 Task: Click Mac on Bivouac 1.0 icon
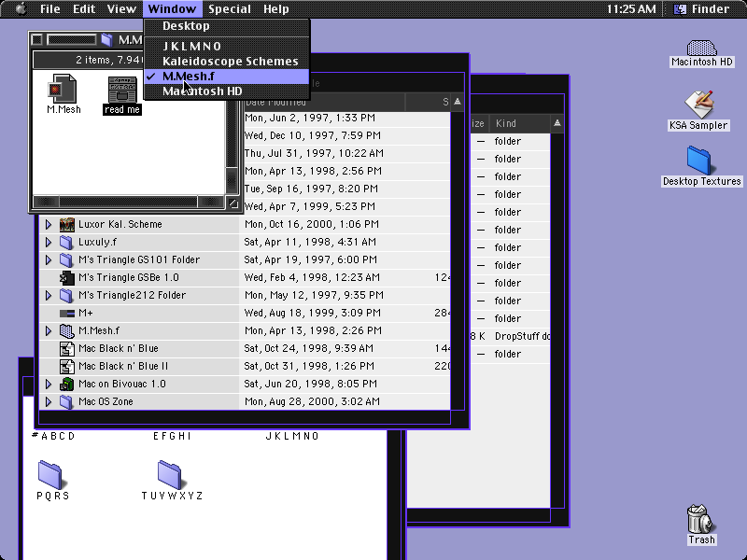pyautogui.click(x=66, y=384)
